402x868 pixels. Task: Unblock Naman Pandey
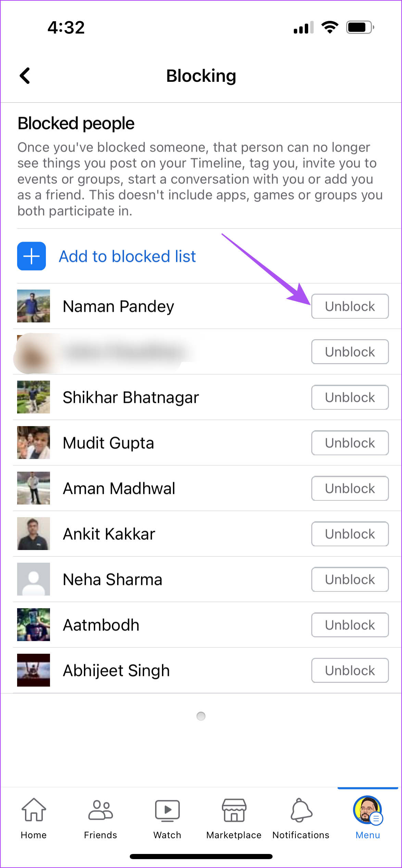tap(350, 306)
